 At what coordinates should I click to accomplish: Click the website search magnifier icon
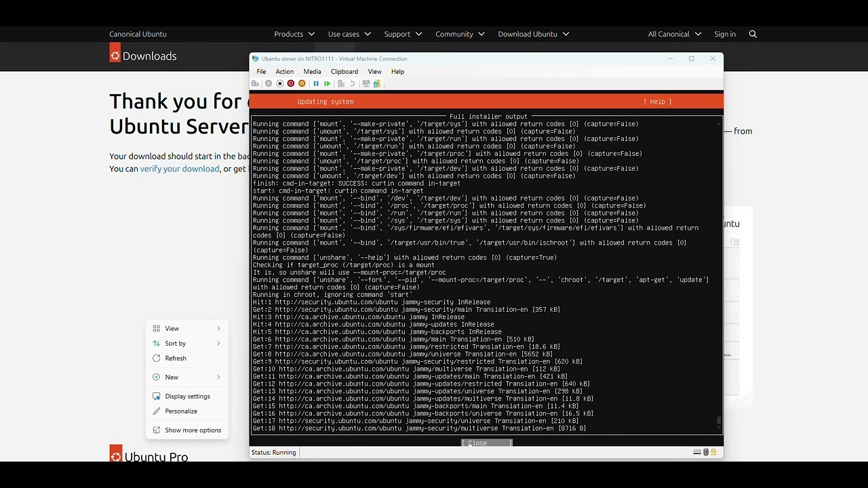[x=753, y=34]
